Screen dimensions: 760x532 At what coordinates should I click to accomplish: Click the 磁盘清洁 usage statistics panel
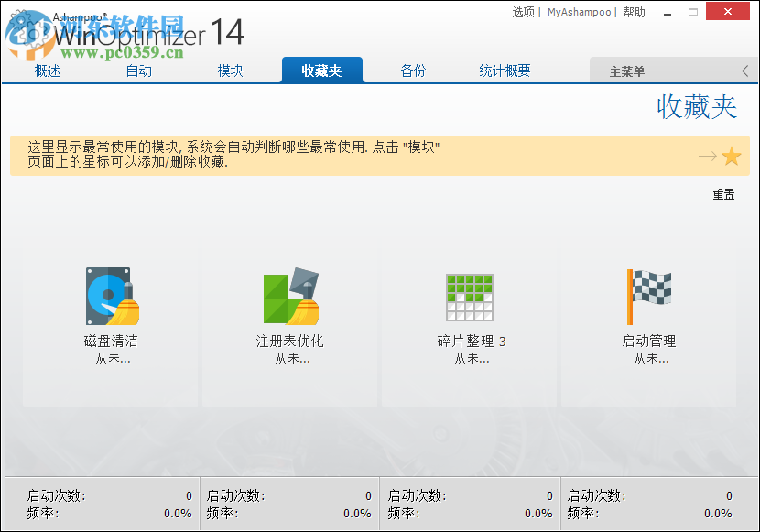coord(101,502)
